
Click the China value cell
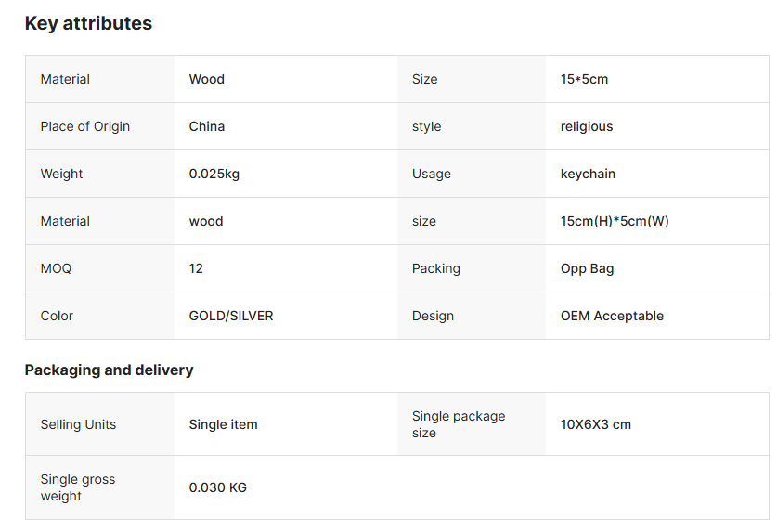(x=207, y=126)
